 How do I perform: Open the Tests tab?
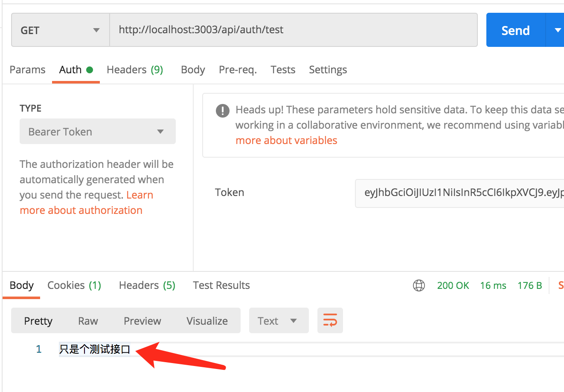pos(283,69)
